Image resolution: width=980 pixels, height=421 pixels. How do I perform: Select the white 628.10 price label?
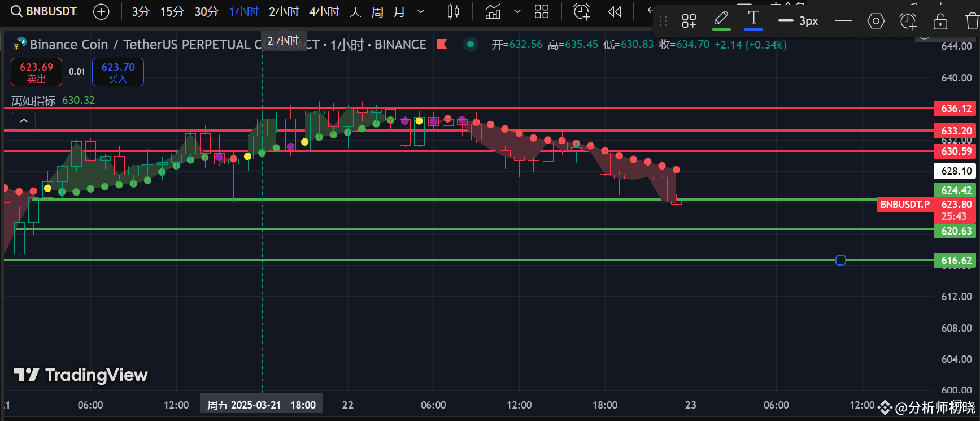[x=956, y=171]
